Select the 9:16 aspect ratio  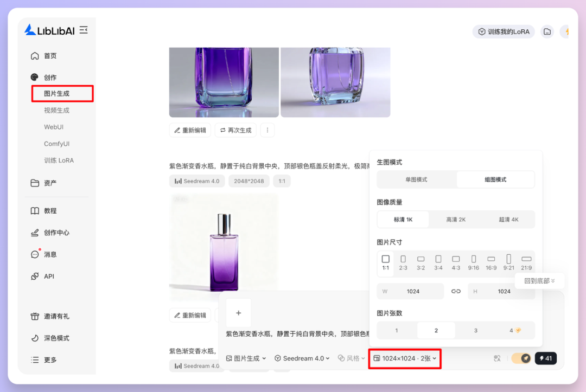click(x=474, y=263)
